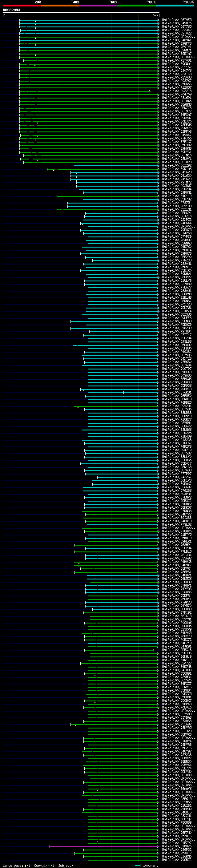The width and height of the screenshot is (197, 868).
Task: Select hit label UniRef100_P25083
Action: [177, 78]
